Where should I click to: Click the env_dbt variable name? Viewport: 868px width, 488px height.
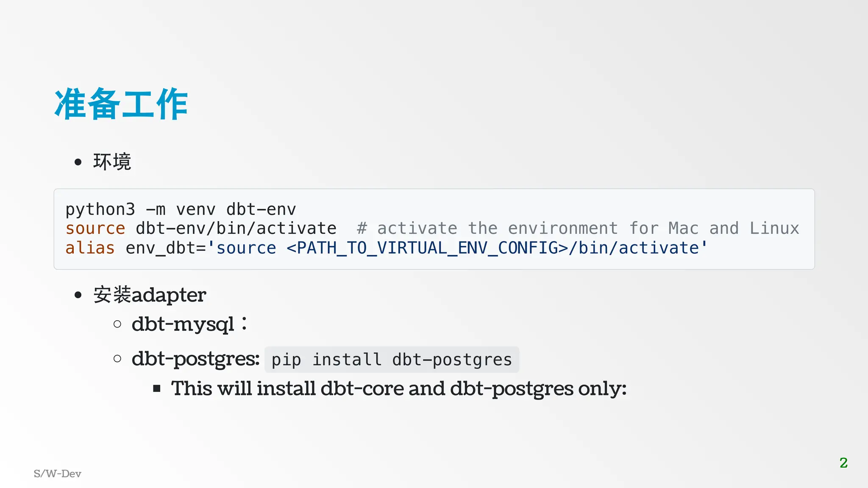pos(161,248)
